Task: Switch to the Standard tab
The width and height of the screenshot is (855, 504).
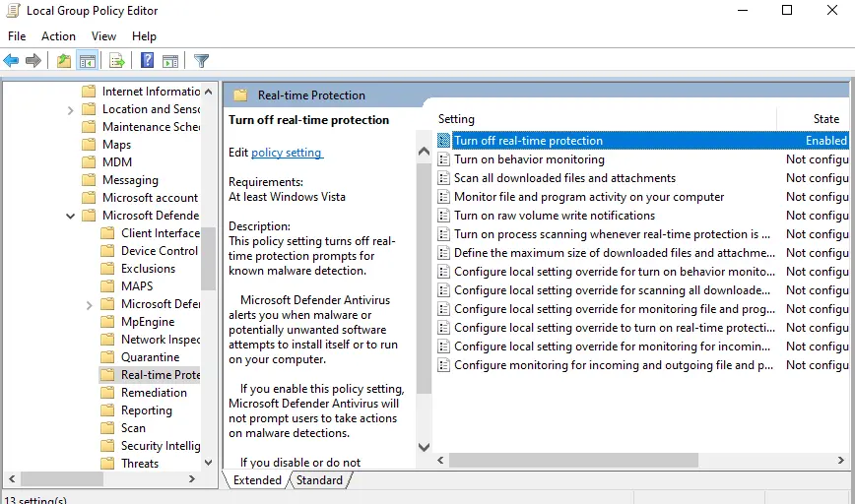Action: pyautogui.click(x=319, y=480)
